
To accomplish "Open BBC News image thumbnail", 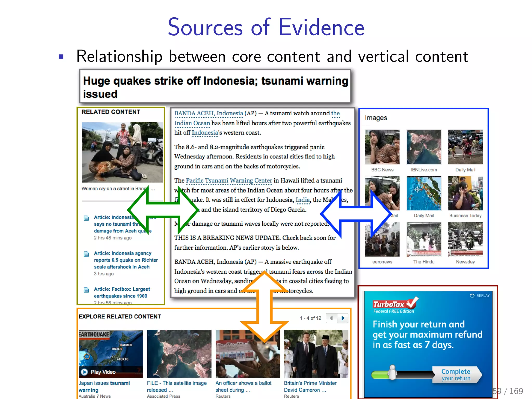I will click(x=382, y=147).
